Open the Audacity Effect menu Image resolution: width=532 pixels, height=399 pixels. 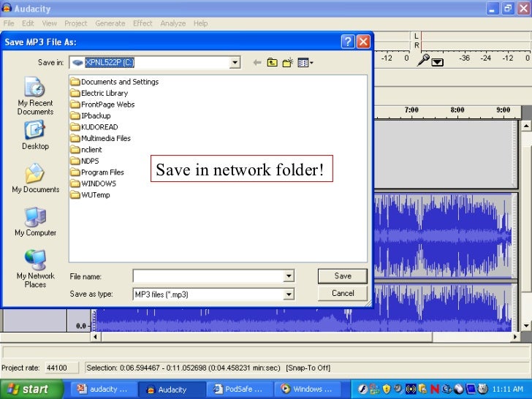pos(142,23)
